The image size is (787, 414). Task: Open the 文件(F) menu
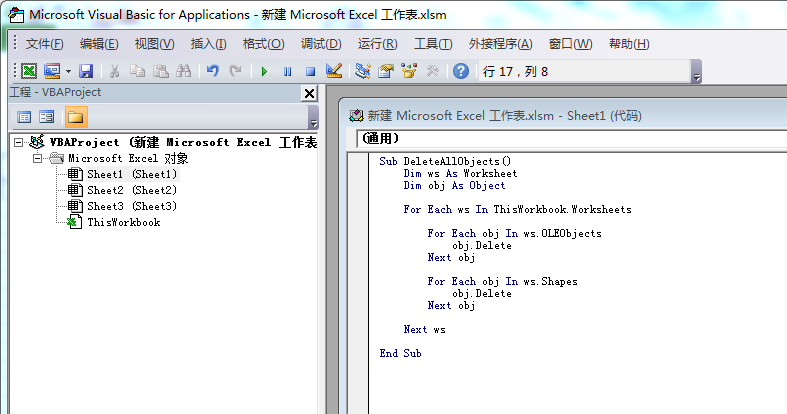click(44, 44)
